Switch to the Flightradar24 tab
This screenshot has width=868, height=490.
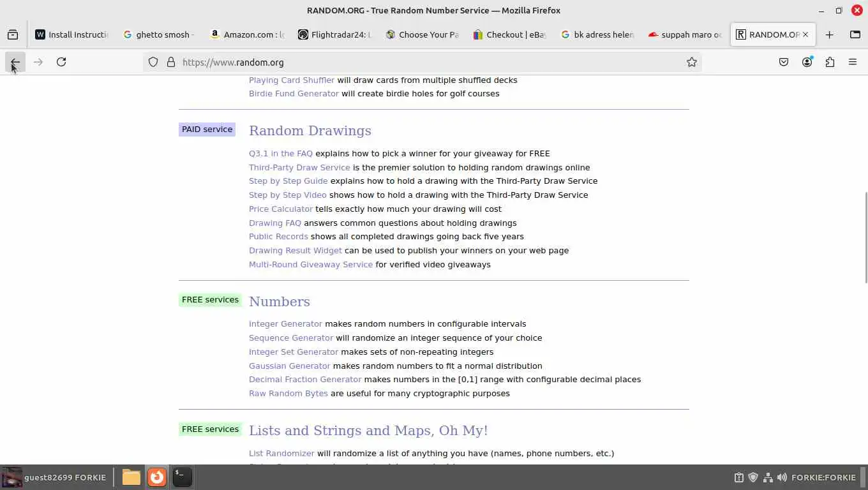[334, 34]
